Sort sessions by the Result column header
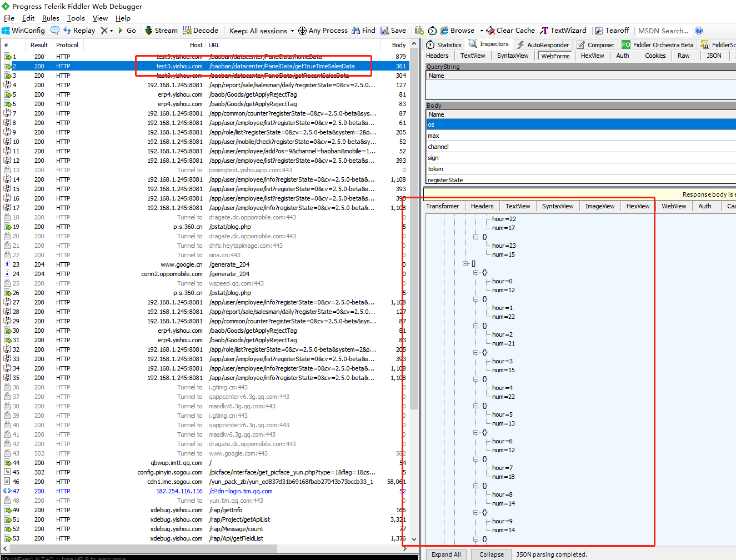Screen dimensions: 736x560 tap(39, 45)
